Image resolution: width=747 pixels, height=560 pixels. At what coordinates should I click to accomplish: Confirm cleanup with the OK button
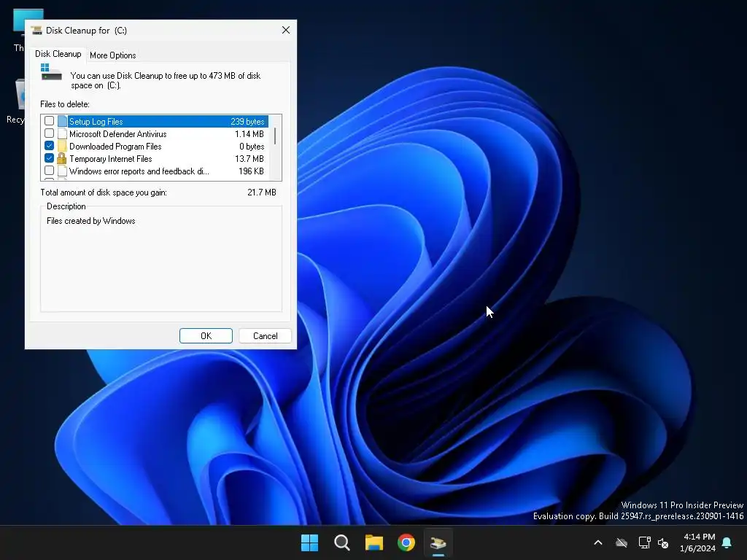206,335
